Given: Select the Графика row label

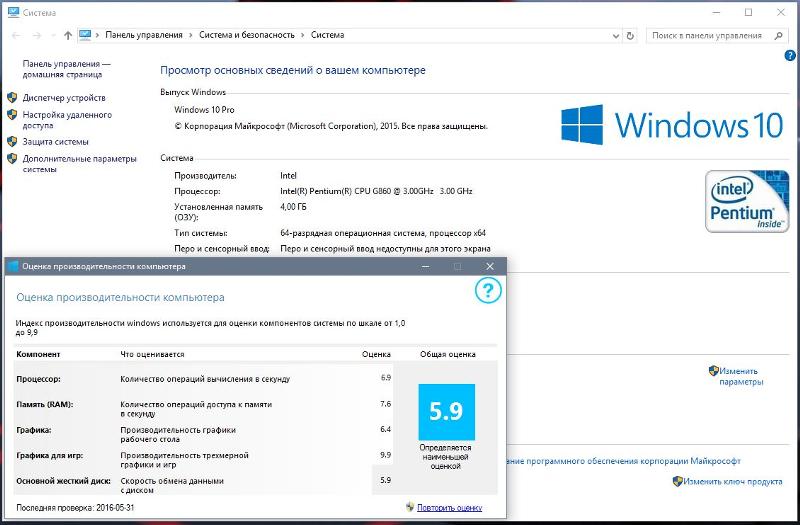Looking at the screenshot, I should (x=34, y=430).
